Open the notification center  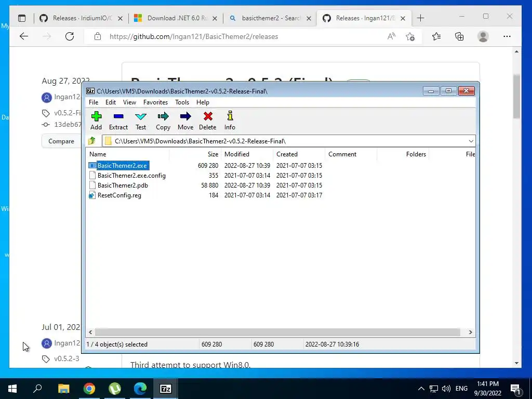point(515,389)
